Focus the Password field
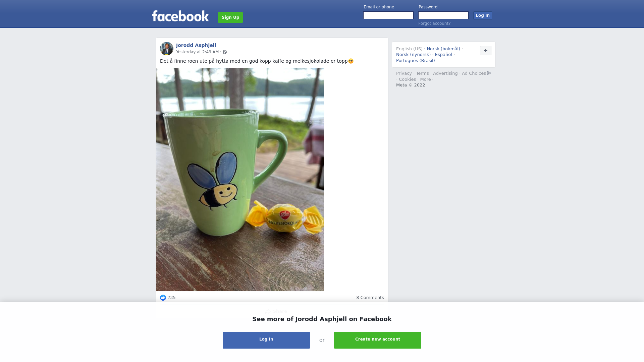This screenshot has width=644, height=362. click(443, 15)
